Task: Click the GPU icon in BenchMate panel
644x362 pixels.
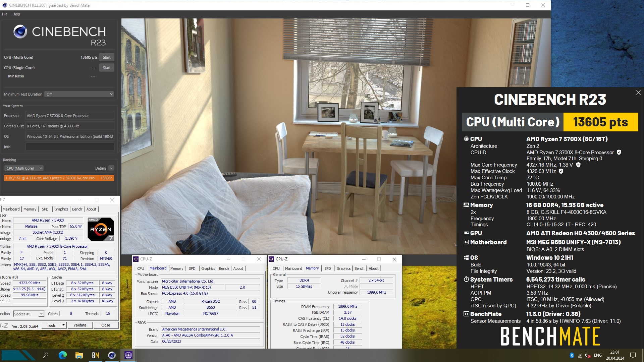Action: coord(466,233)
